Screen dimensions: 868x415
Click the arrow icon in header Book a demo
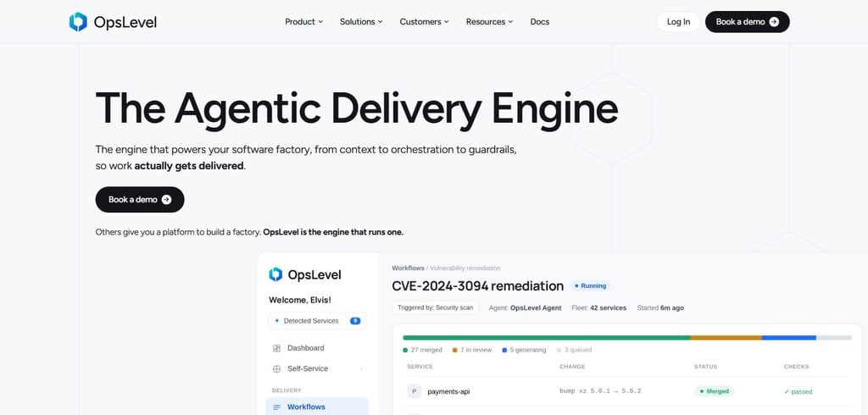click(x=774, y=21)
